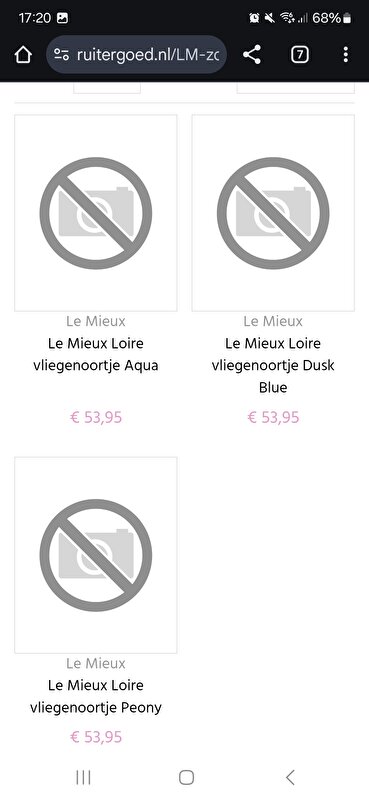Tap the Android recent apps button
Image resolution: width=369 pixels, height=800 pixels.
point(83,777)
